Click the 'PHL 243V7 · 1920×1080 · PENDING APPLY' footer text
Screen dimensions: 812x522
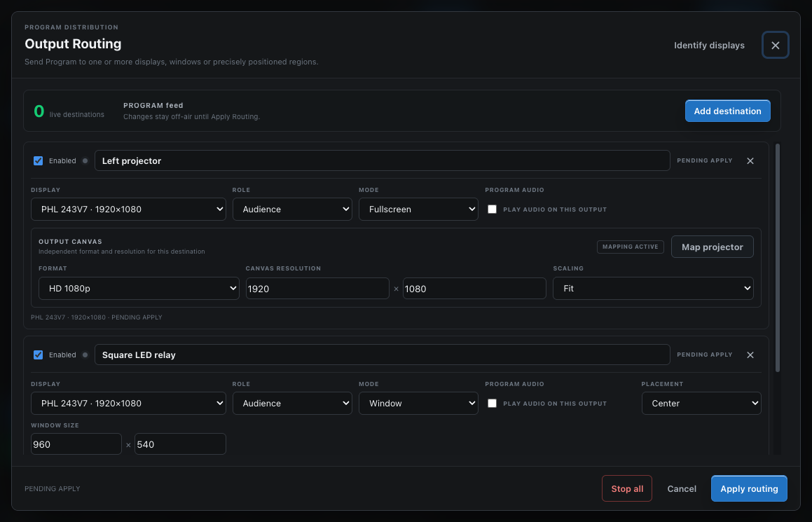coord(96,317)
